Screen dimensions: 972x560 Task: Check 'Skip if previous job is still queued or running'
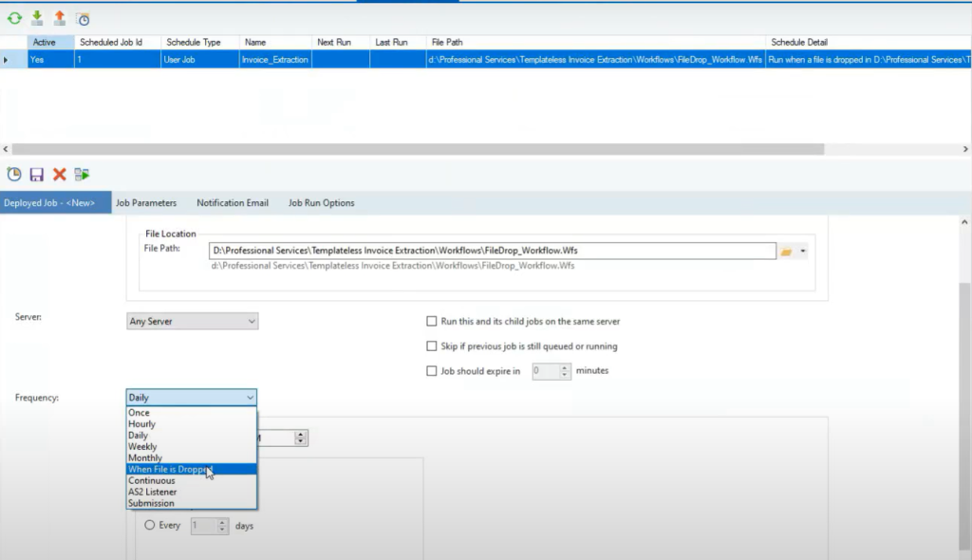(x=432, y=346)
